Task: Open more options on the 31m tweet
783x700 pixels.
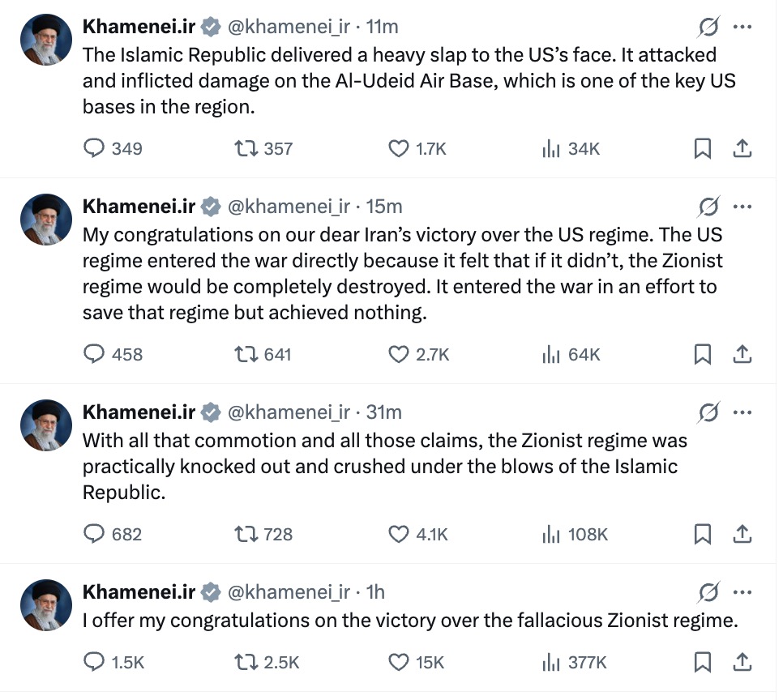Action: pyautogui.click(x=742, y=412)
